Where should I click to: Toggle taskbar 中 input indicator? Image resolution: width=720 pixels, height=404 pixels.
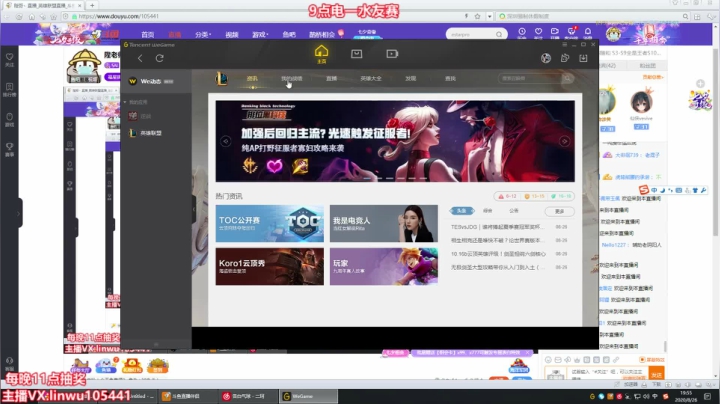pyautogui.click(x=655, y=396)
